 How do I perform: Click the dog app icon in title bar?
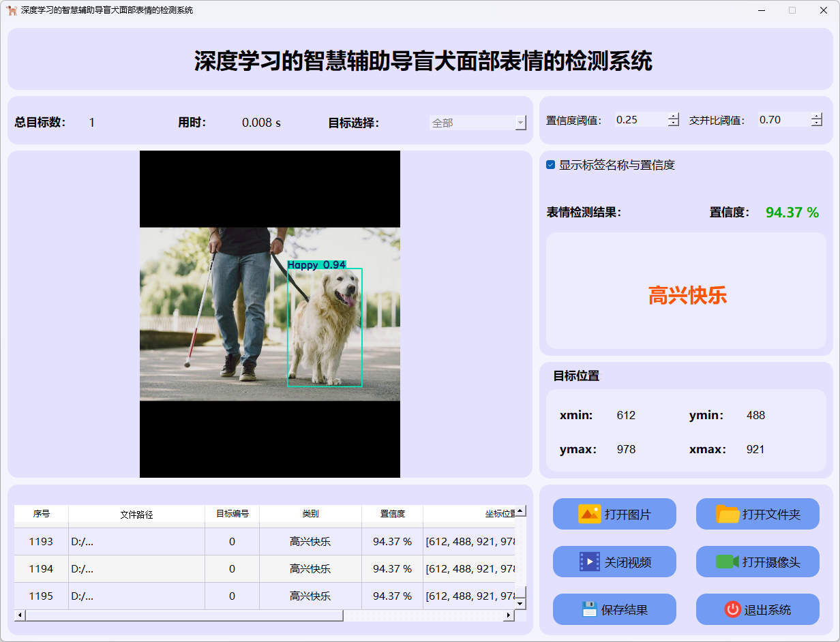12,10
